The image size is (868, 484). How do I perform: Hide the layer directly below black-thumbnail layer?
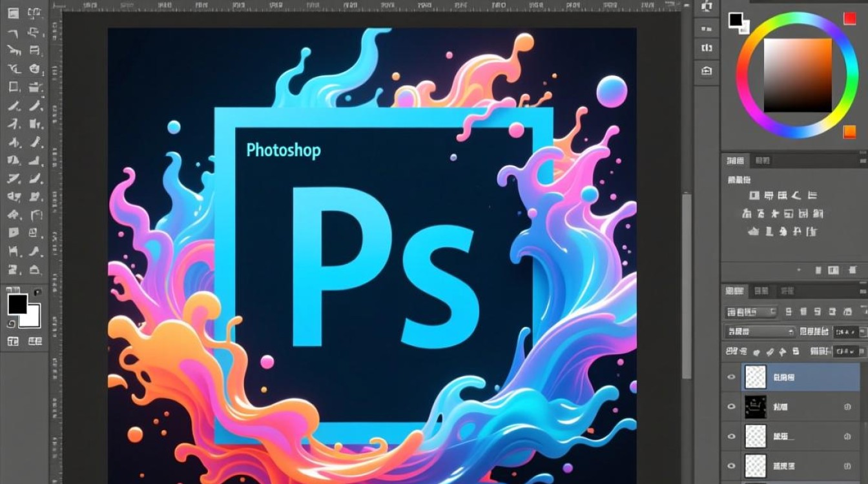[732, 436]
